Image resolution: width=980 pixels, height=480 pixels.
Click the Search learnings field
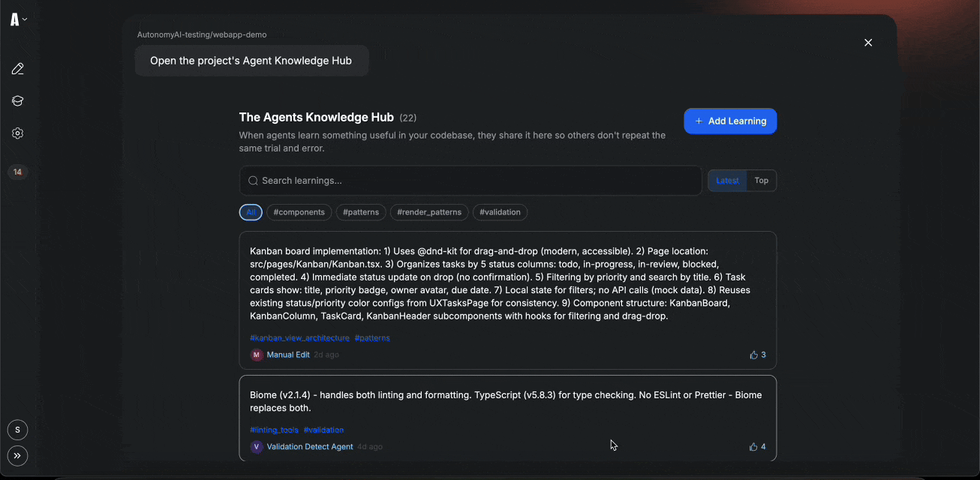(470, 181)
